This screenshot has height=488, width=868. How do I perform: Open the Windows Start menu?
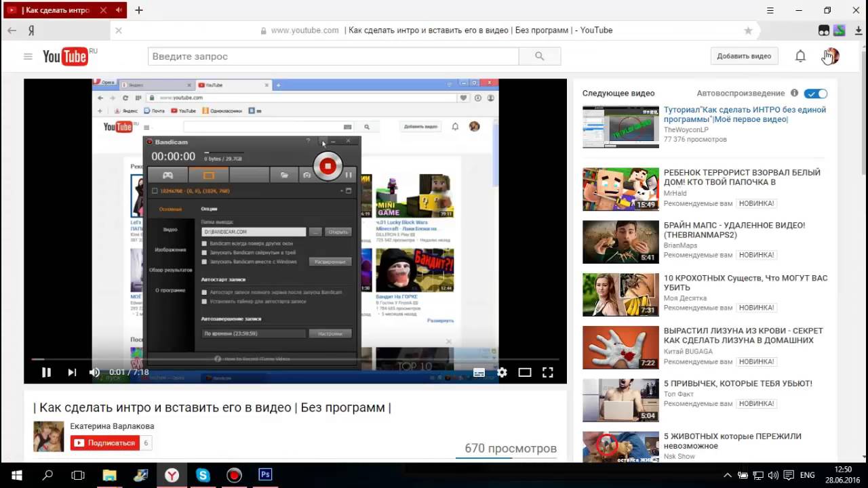click(x=16, y=475)
